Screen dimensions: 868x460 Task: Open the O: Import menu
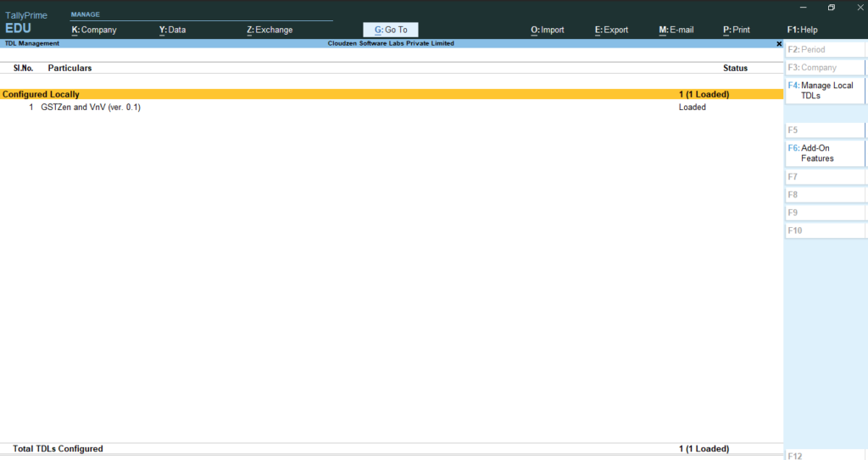point(548,30)
